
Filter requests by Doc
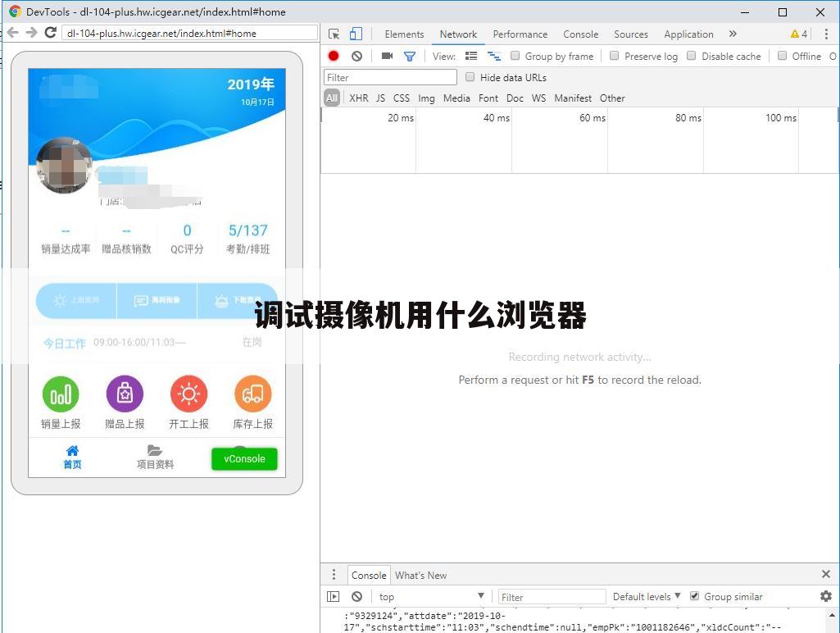coord(515,98)
